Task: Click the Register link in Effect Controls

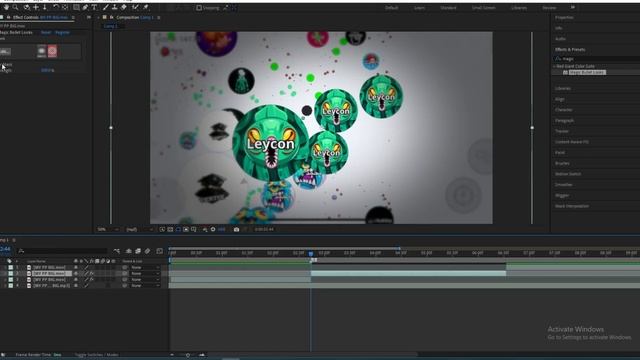Action: point(62,32)
